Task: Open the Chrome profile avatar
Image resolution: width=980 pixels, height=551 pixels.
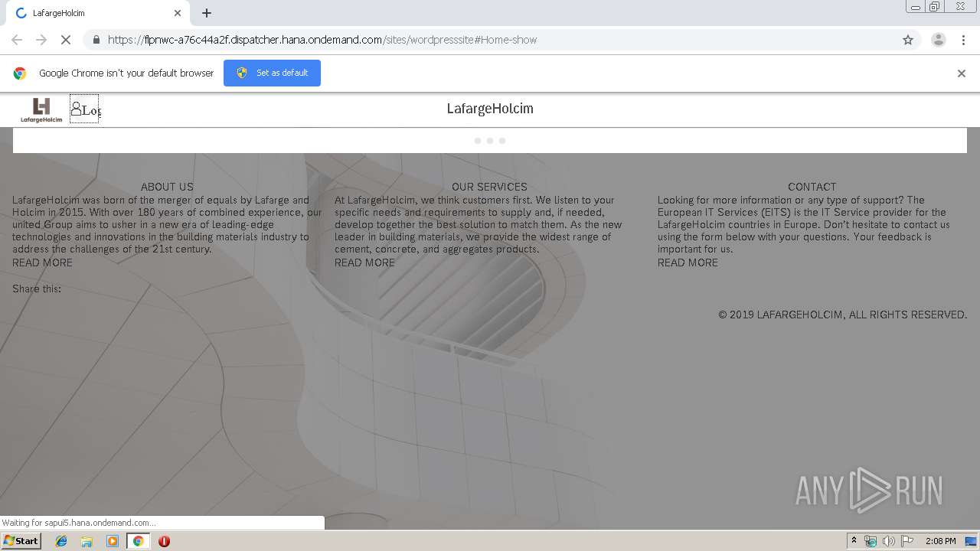Action: tap(938, 40)
